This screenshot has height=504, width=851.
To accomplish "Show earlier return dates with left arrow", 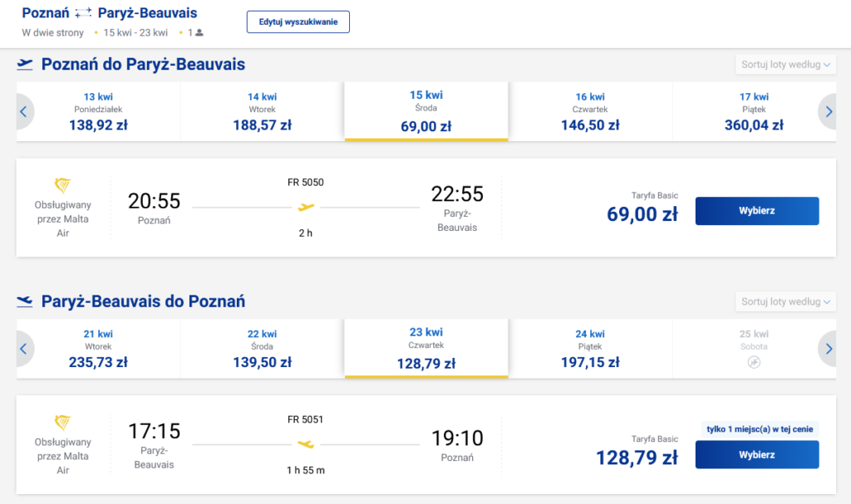I will click(23, 348).
